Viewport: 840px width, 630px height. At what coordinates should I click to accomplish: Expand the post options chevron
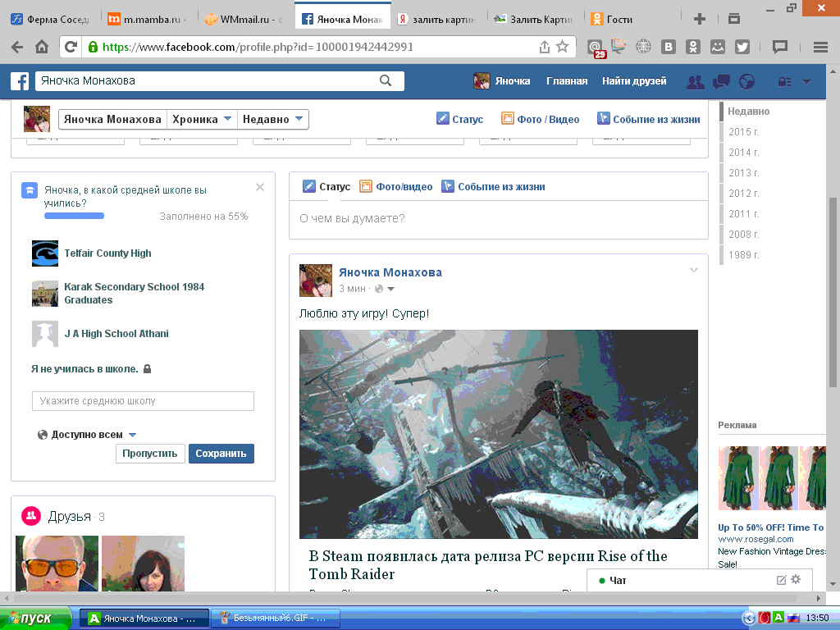(694, 270)
